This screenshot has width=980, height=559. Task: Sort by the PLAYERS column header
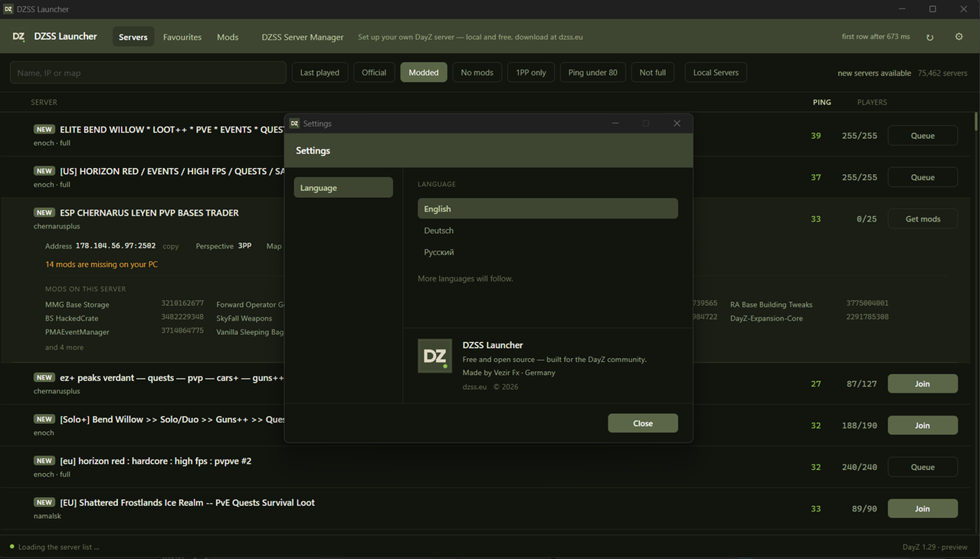click(x=872, y=102)
